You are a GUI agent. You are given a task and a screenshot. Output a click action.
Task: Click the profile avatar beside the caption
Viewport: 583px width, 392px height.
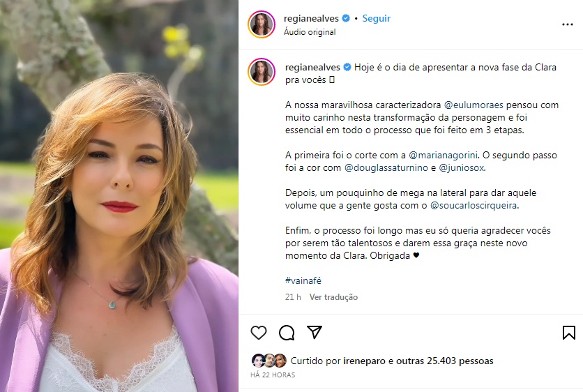point(262,72)
